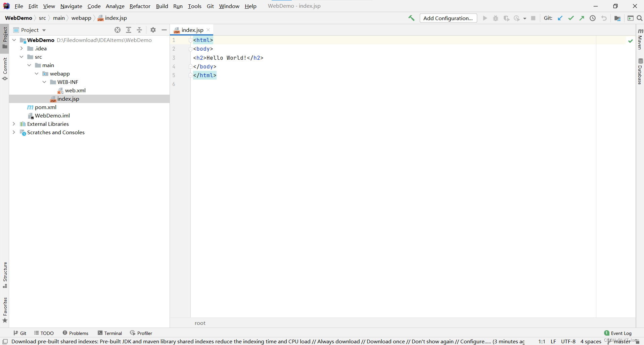Image resolution: width=644 pixels, height=345 pixels.
Task: Click Expand All icon in Project panel
Action: click(129, 30)
